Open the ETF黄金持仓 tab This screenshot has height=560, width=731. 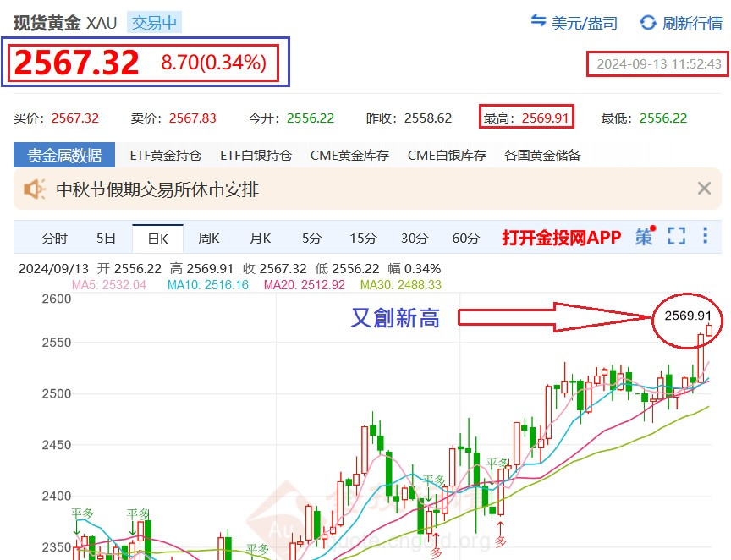166,156
